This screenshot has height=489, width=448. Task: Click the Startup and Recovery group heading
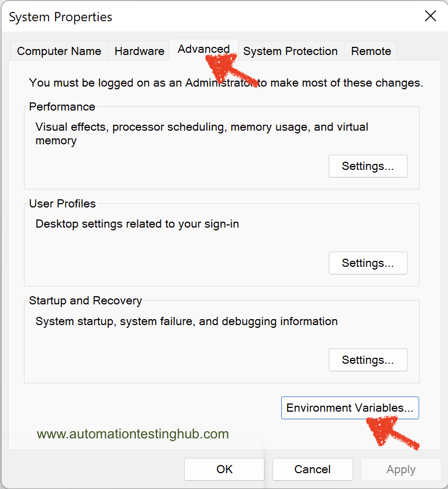click(x=85, y=301)
